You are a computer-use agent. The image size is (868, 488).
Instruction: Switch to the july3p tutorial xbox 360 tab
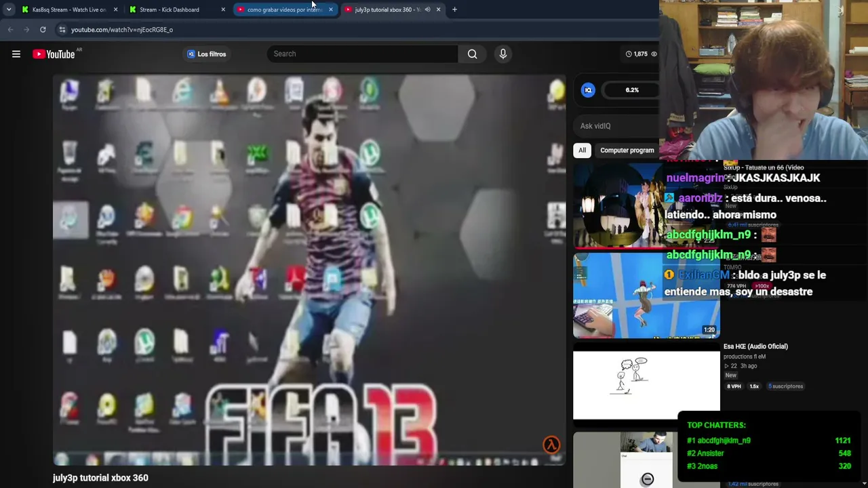coord(387,9)
